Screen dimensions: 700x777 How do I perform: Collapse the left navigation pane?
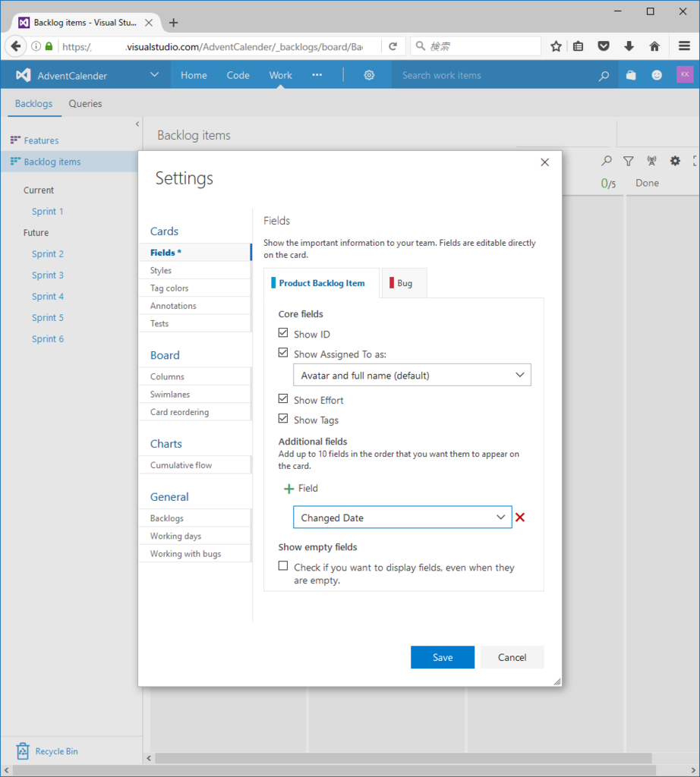[137, 124]
